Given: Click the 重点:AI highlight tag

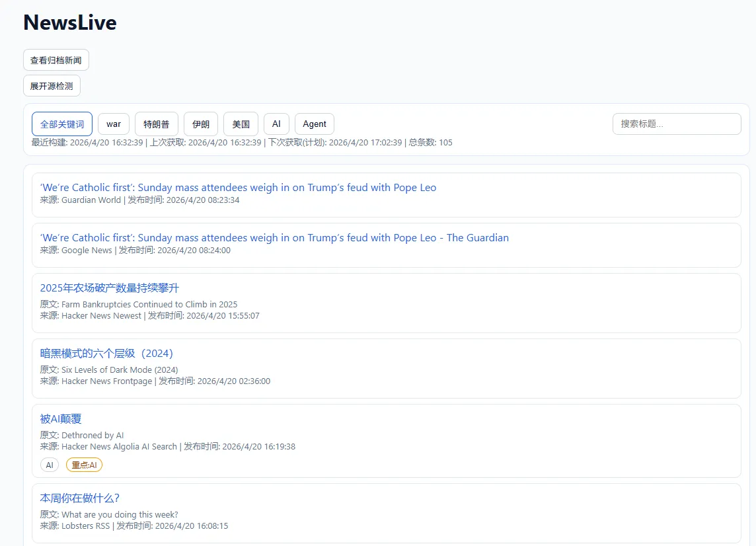Looking at the screenshot, I should click(84, 465).
